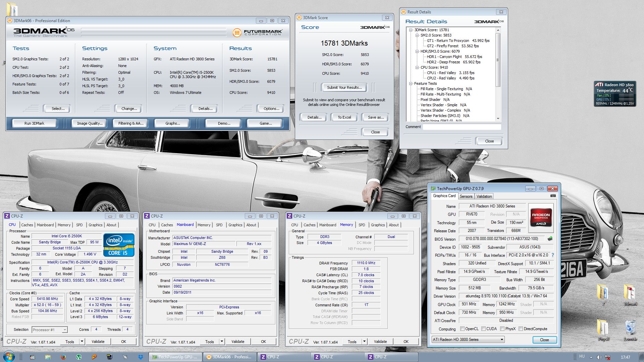Enable the CUDA checkbox in GPU-Z
The width and height of the screenshot is (644, 362).
pos(483,329)
